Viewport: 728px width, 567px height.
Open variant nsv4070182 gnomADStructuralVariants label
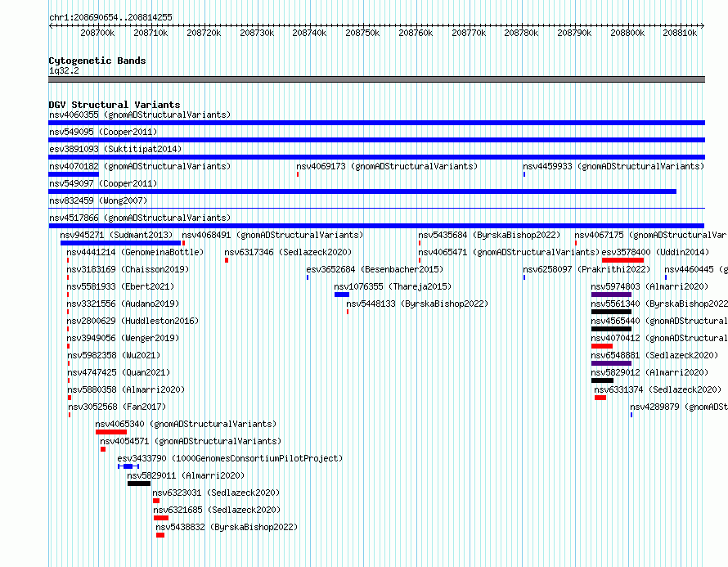click(x=140, y=166)
